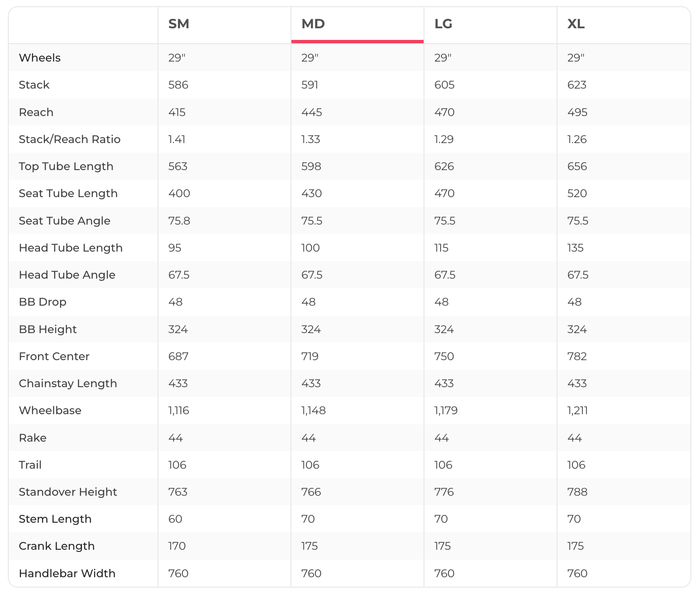This screenshot has height=598, width=700.
Task: Select the SM Head Tube Length value 95
Action: tap(175, 248)
